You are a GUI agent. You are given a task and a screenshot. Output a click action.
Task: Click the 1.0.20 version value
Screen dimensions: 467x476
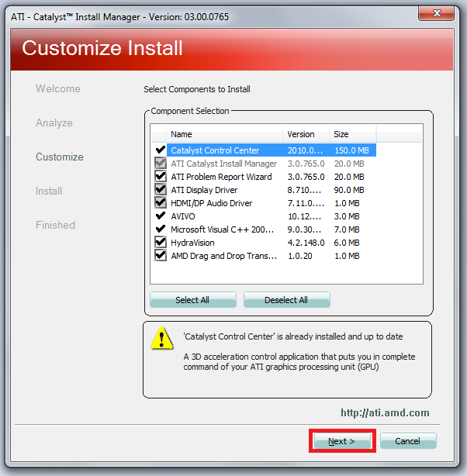300,256
